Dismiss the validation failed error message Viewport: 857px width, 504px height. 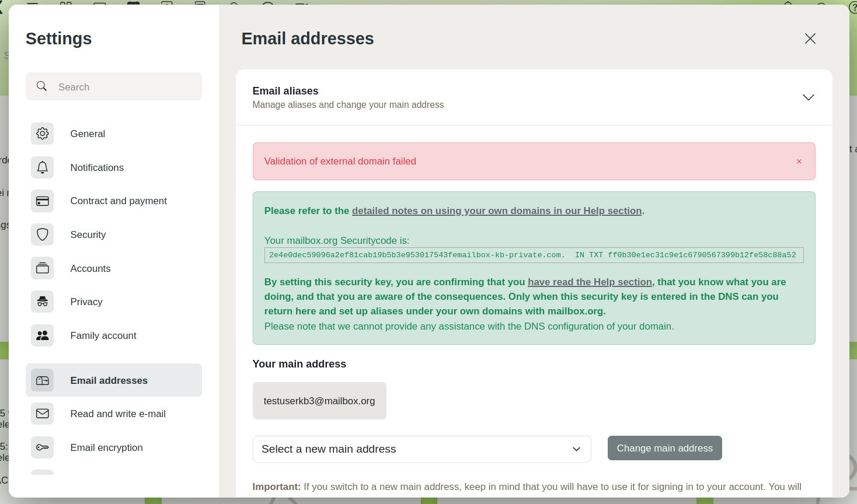(799, 162)
